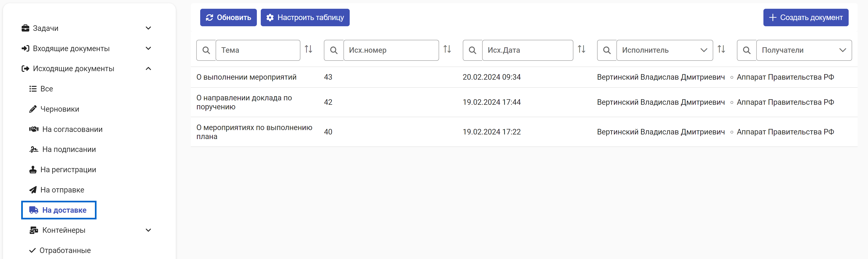Click the Обновить button

pos(229,17)
